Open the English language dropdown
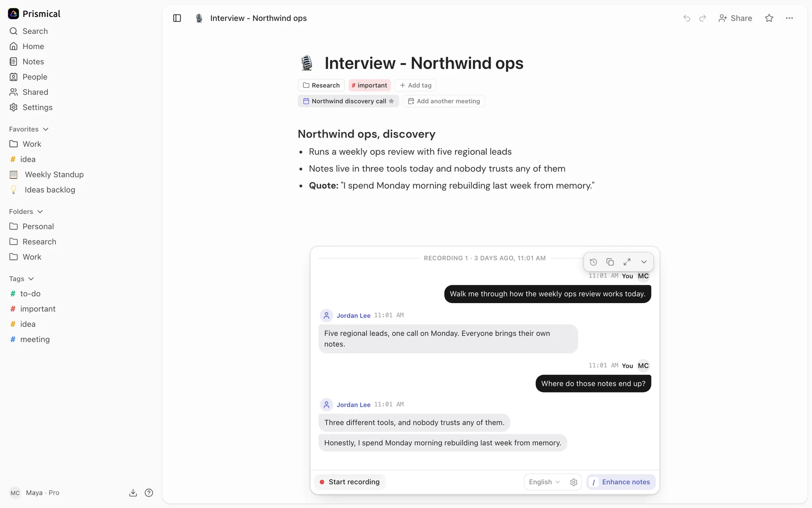The width and height of the screenshot is (812, 508). [544, 482]
